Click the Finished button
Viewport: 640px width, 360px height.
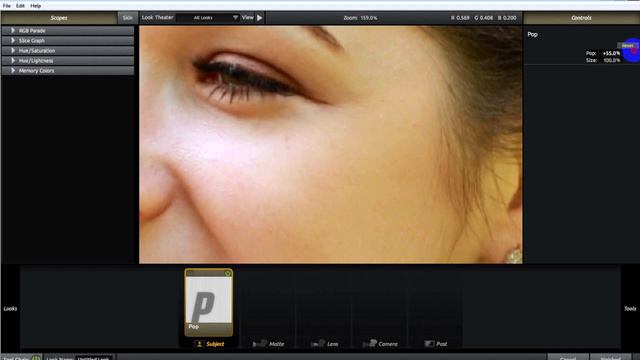pos(611,358)
